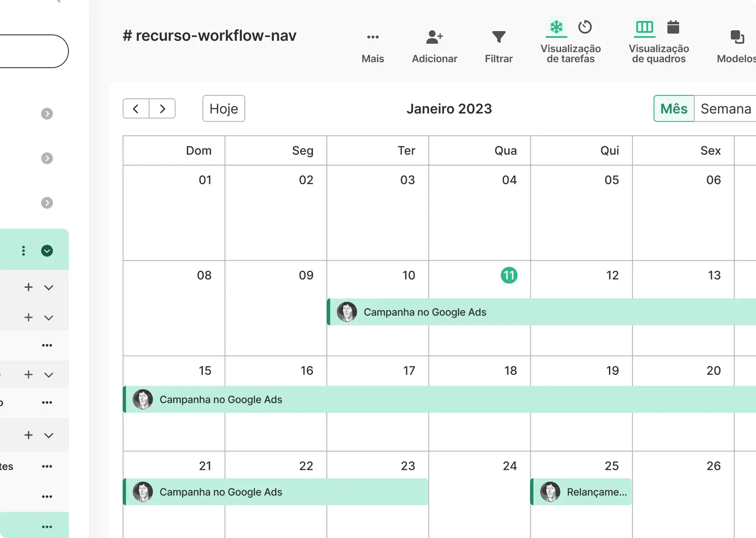Go to the previous month
756x538 pixels.
coord(136,109)
